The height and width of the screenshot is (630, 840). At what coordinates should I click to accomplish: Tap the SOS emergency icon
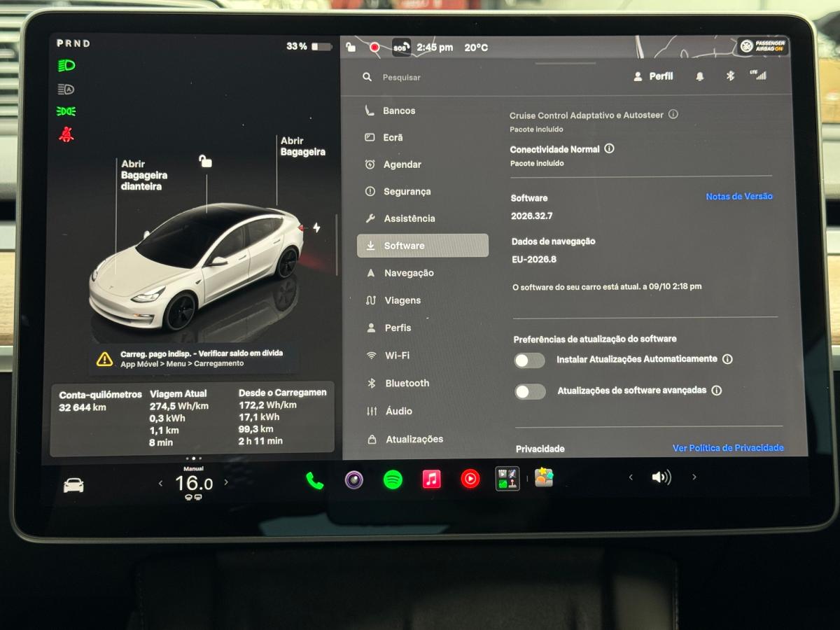coord(401,48)
